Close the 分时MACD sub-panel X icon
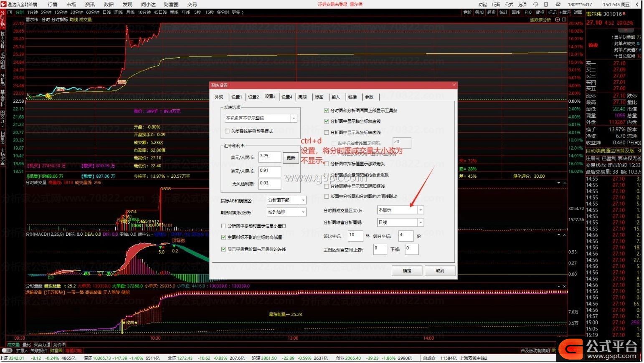 [565, 234]
